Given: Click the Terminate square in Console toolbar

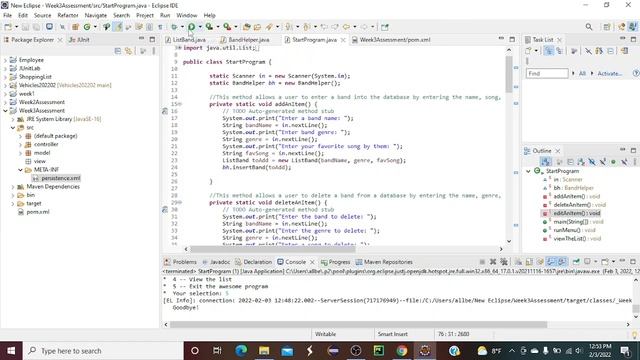Looking at the screenshot, I should coord(482,262).
